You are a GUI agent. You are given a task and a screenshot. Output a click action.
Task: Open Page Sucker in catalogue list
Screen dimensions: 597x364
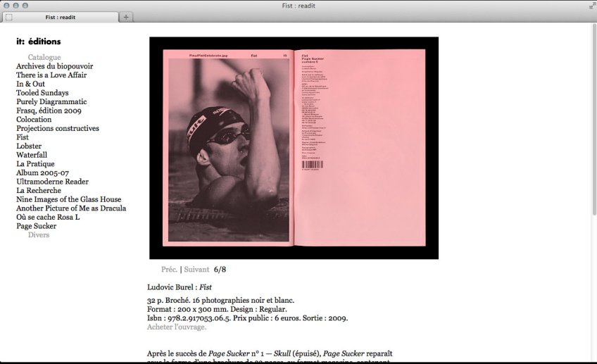36,226
